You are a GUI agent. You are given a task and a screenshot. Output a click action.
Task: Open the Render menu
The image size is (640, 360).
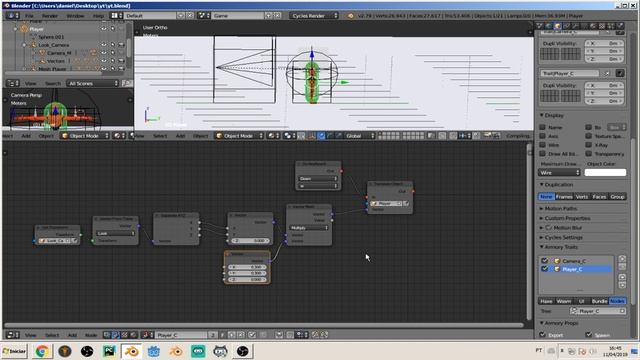click(x=50, y=16)
